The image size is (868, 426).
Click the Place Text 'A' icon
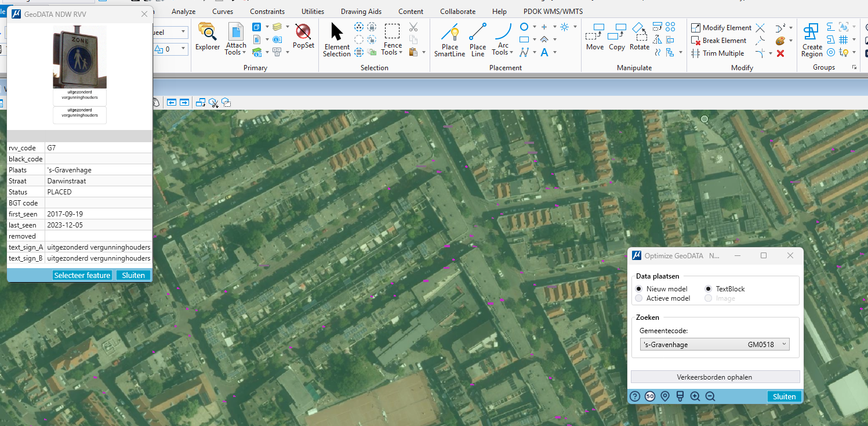pyautogui.click(x=544, y=52)
